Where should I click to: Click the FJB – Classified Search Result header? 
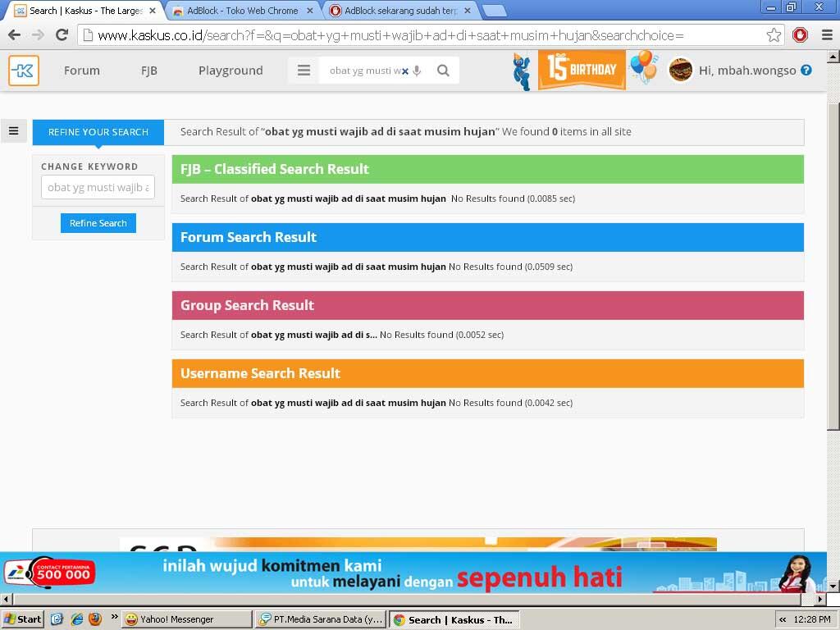point(487,169)
